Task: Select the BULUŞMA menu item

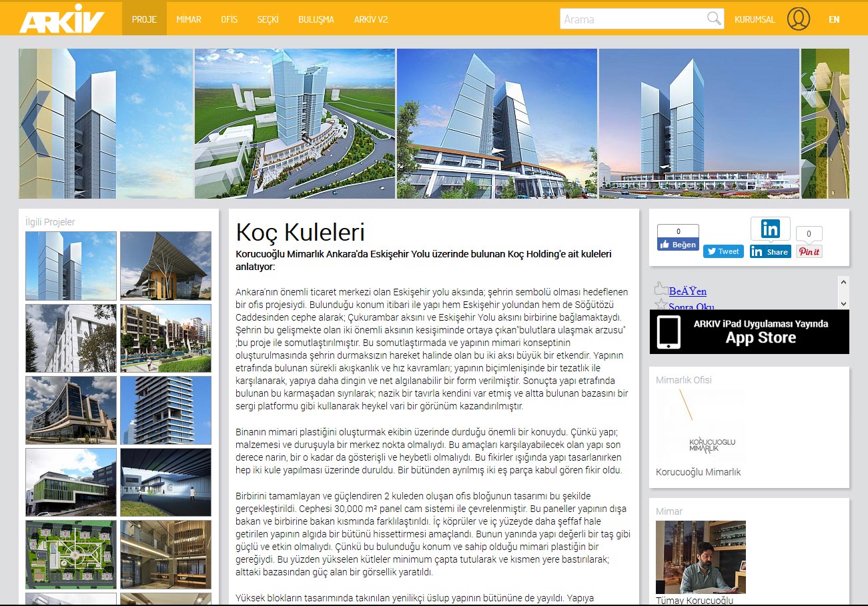Action: [x=316, y=19]
